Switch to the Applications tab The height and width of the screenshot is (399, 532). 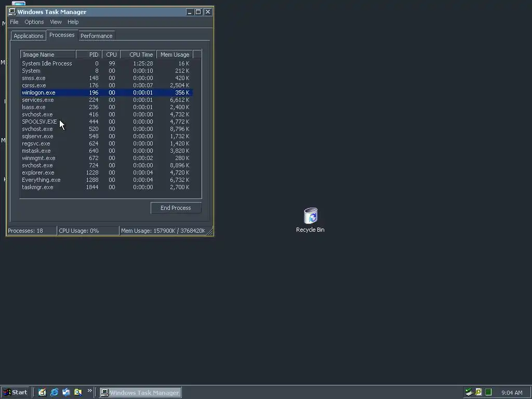pyautogui.click(x=29, y=36)
